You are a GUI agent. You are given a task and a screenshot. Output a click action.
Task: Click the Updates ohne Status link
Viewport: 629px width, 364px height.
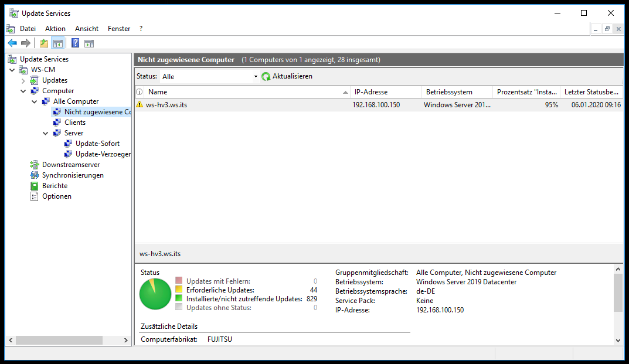click(x=219, y=308)
